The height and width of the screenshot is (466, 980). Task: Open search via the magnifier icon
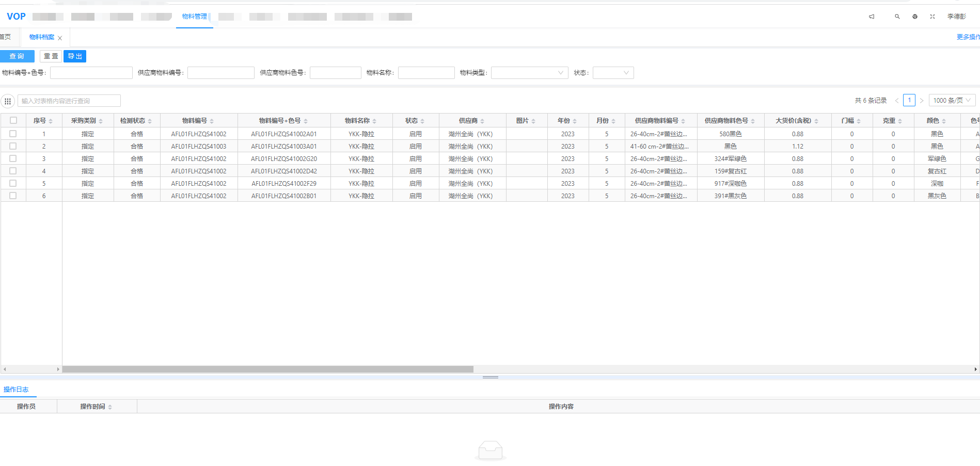[897, 17]
